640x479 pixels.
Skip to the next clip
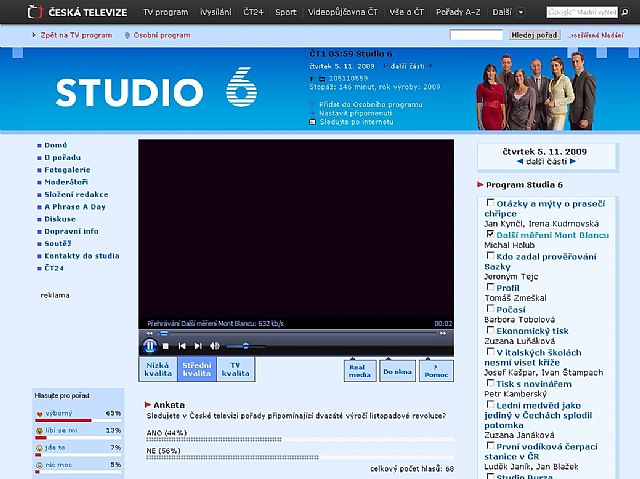tap(198, 346)
